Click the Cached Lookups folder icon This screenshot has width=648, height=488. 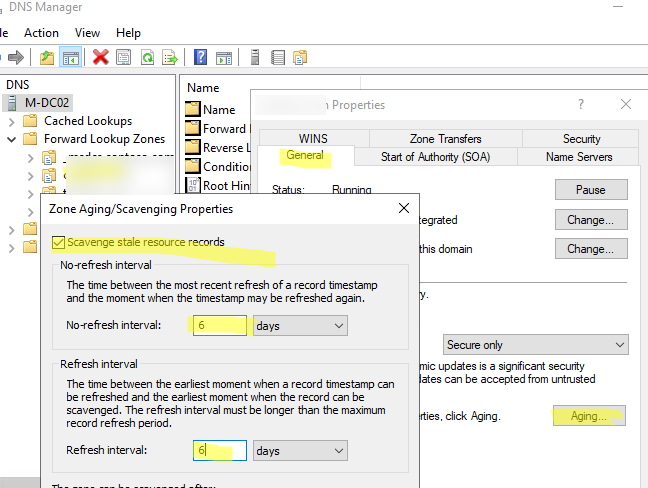(x=30, y=121)
